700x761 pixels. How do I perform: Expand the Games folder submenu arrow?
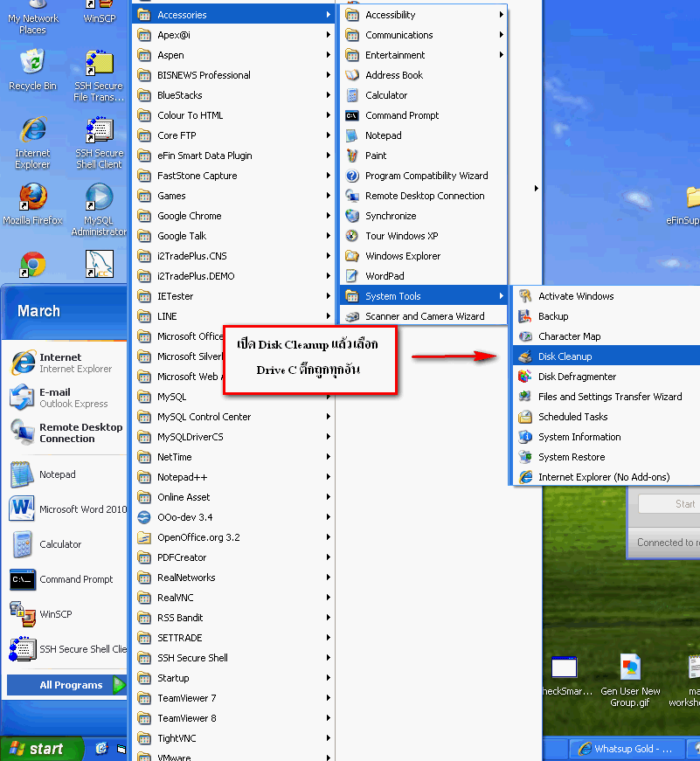329,196
